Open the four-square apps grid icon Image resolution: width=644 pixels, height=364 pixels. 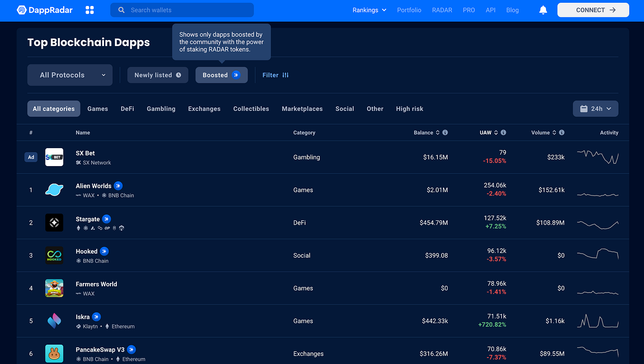pyautogui.click(x=90, y=10)
